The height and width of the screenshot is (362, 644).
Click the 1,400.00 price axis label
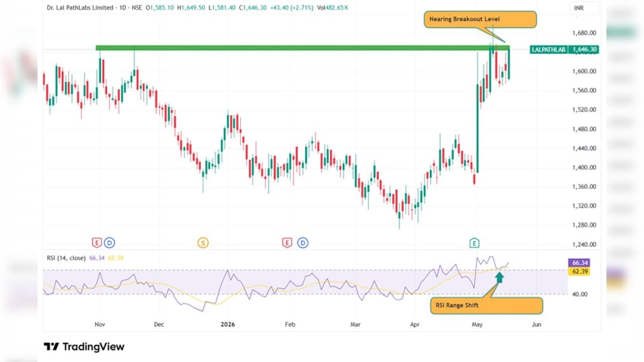coord(584,167)
